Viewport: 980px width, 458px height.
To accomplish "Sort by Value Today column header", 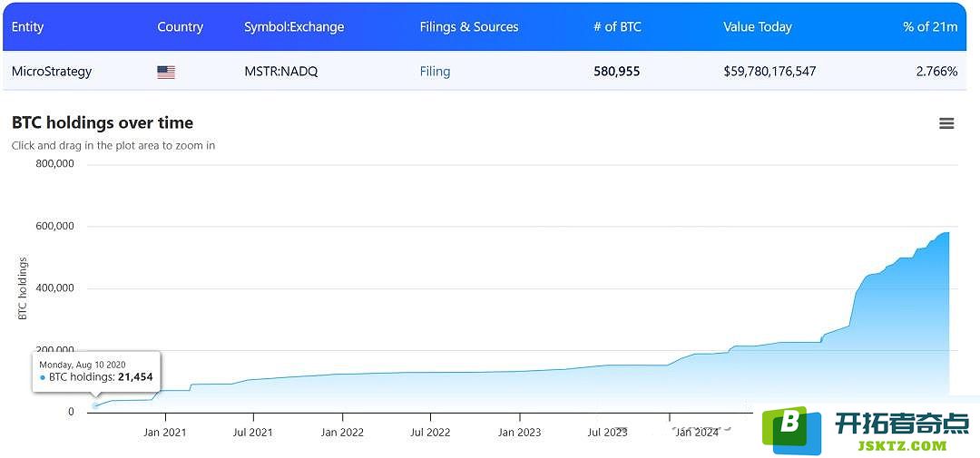I will point(758,27).
